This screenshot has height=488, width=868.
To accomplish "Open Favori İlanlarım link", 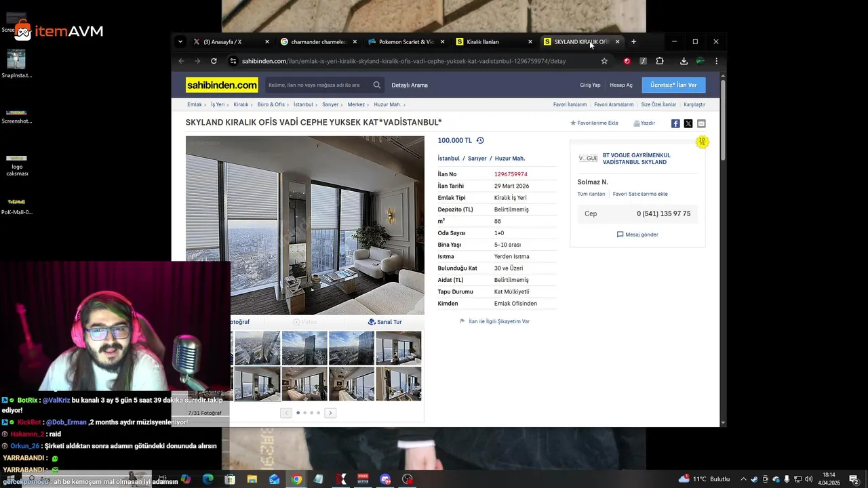I will tap(570, 104).
